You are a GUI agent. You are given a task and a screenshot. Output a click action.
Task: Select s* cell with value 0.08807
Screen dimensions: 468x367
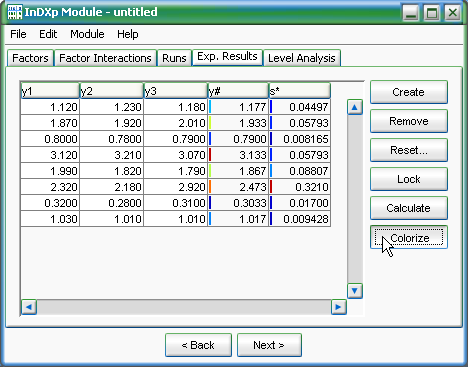point(300,171)
